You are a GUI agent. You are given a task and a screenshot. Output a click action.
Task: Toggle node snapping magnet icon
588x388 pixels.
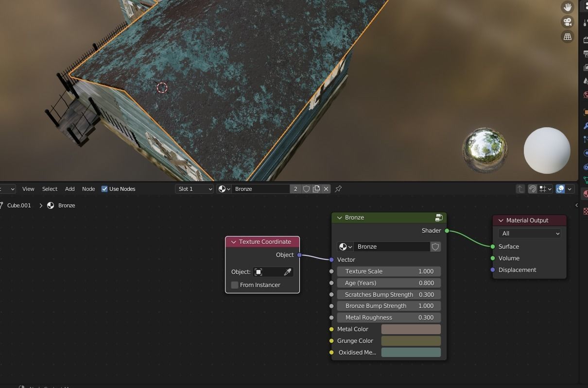533,189
